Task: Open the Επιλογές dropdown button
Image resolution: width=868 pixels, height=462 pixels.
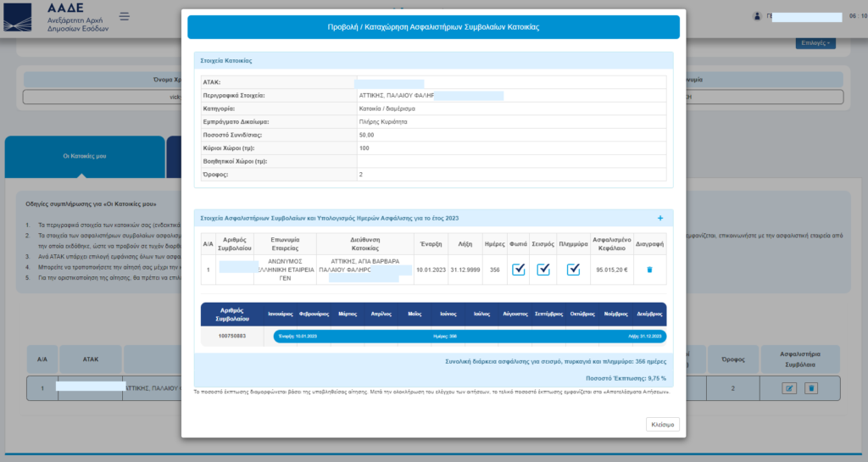Action: pyautogui.click(x=814, y=42)
